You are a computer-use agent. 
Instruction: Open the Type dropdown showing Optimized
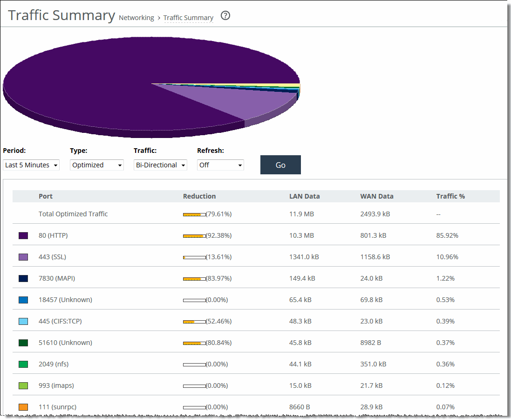pyautogui.click(x=96, y=165)
